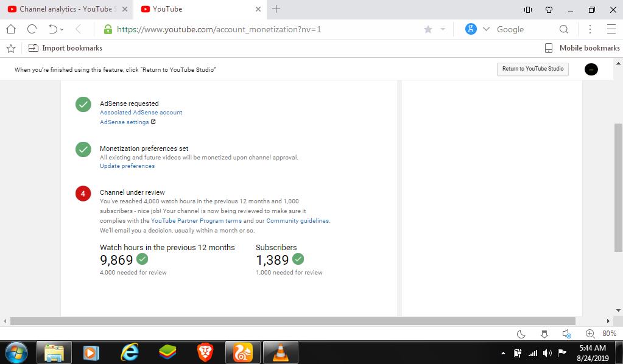Click the horizontal scrollbar thumb

(x=293, y=321)
